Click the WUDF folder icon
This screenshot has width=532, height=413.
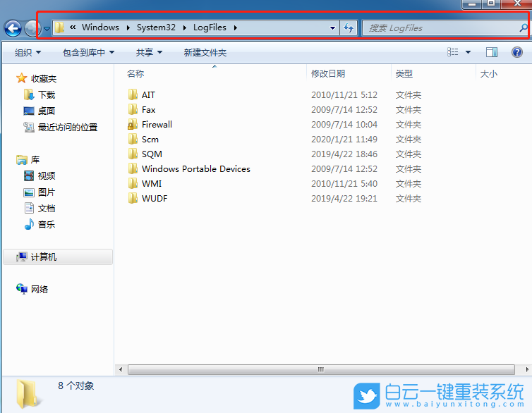coord(133,198)
